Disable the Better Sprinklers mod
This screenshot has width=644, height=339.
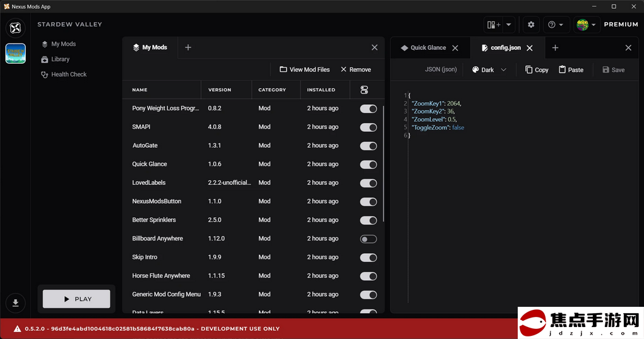point(369,220)
